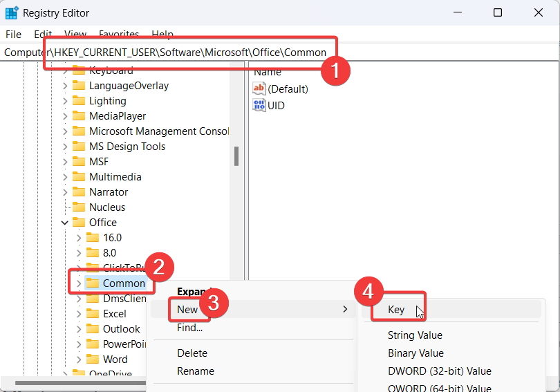Open the File menu
Screen dimensions: 560x392
[13, 34]
